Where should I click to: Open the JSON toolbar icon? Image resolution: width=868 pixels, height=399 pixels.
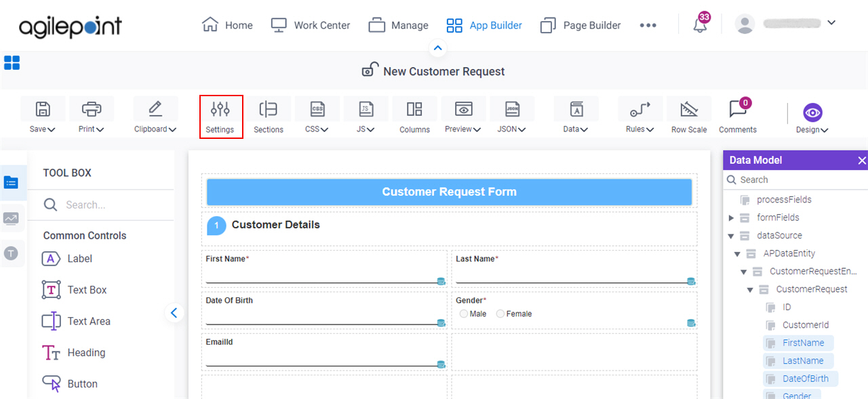512,109
